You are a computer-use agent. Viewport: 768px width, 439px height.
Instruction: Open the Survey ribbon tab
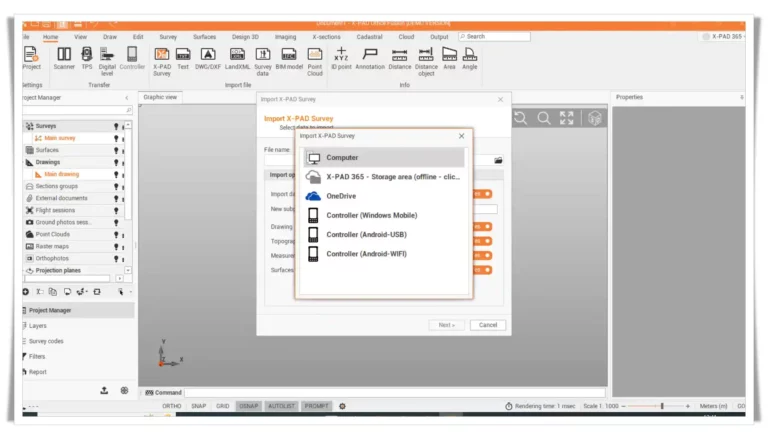(168, 37)
